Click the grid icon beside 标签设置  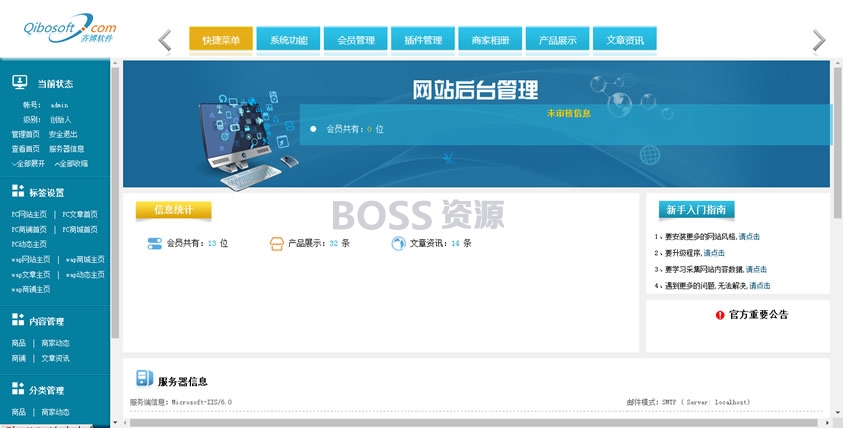(x=18, y=191)
